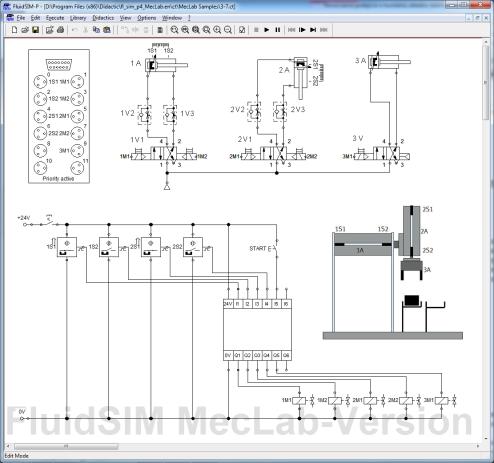Click the 1M1 solenoid coil symbol
Image resolution: width=494 pixels, height=463 pixels.
[299, 401]
